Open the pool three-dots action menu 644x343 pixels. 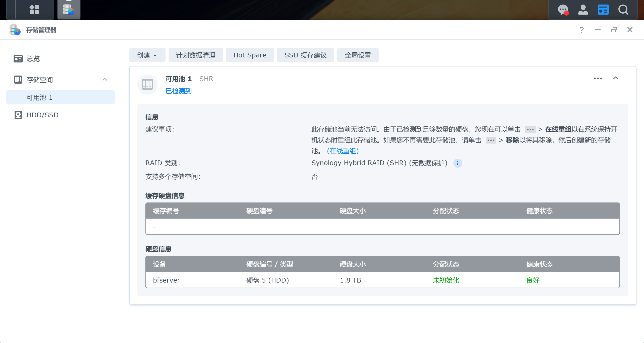[x=598, y=78]
